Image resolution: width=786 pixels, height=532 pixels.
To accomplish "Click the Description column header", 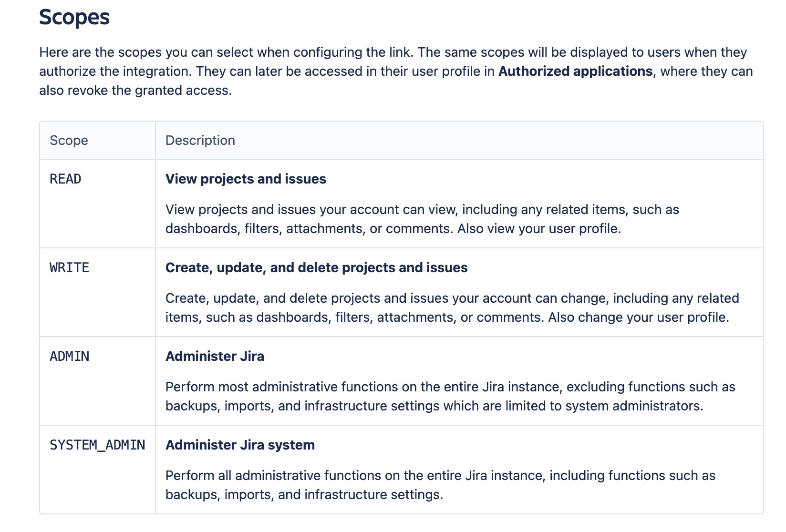I will point(200,140).
